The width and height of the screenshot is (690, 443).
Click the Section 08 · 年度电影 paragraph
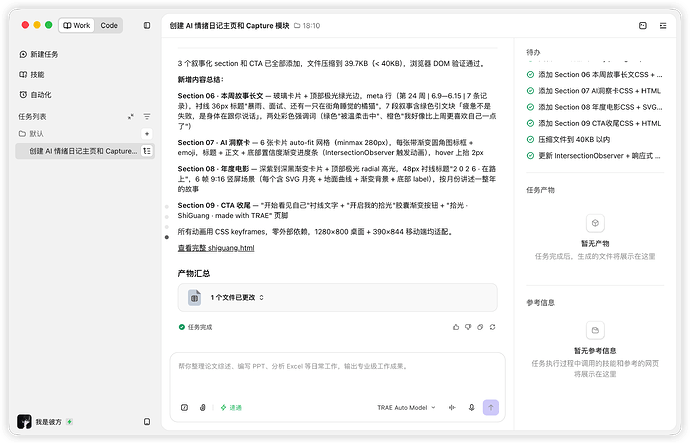[337, 179]
